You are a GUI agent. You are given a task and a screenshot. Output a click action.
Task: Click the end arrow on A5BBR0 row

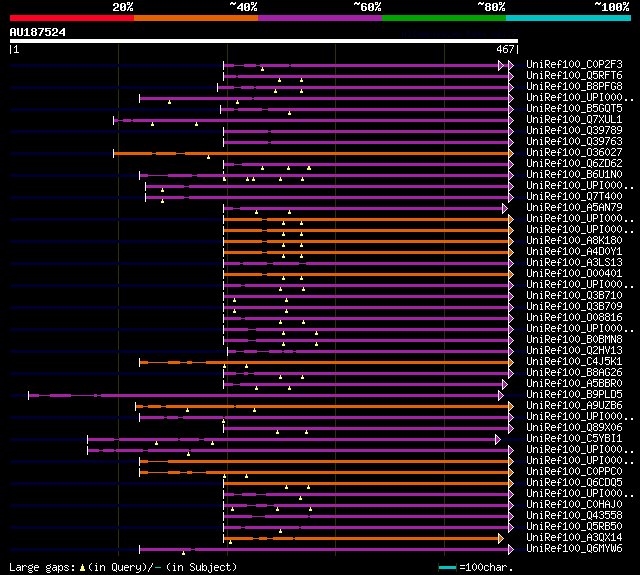pyautogui.click(x=504, y=384)
